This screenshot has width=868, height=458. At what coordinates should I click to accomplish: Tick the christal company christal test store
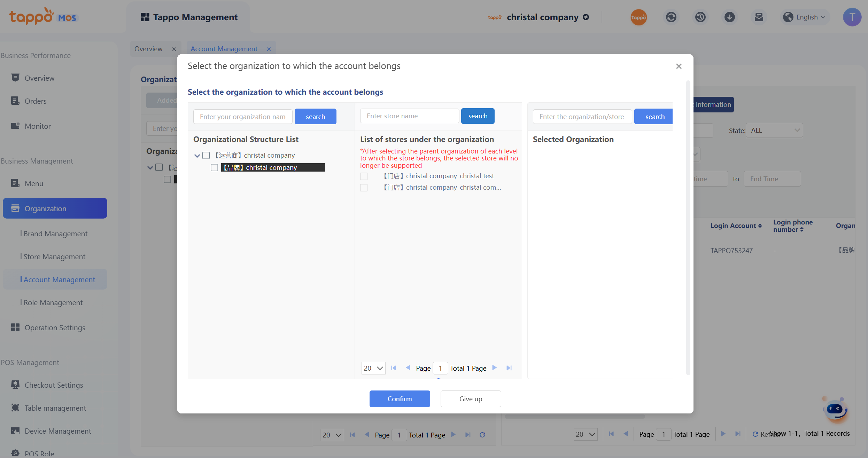[x=364, y=176]
